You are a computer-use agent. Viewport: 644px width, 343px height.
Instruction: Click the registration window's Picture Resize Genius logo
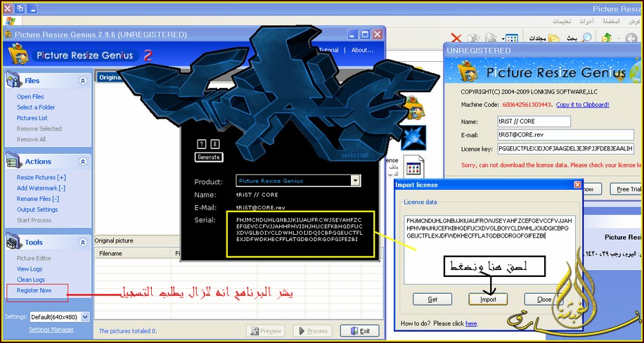point(467,72)
